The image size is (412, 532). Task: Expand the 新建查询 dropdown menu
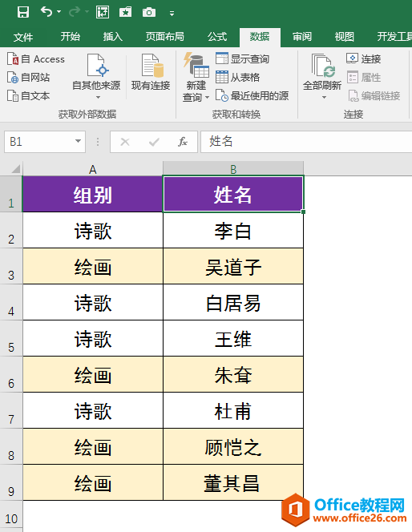[x=208, y=98]
